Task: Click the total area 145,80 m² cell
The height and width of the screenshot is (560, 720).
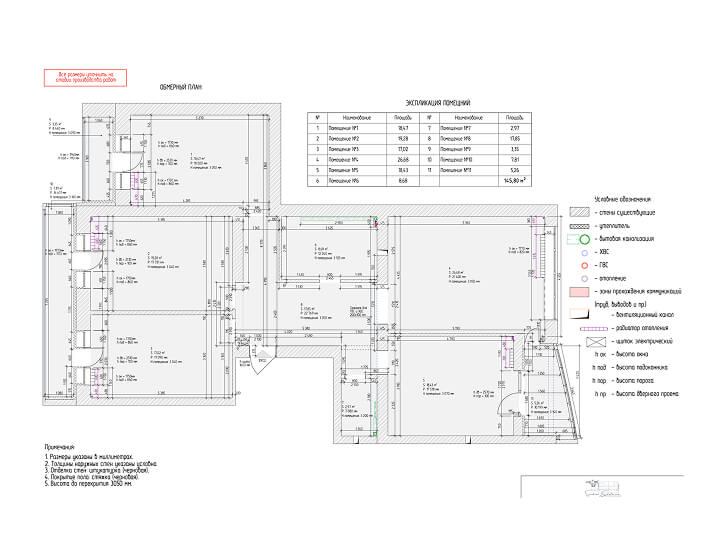Action: (515, 181)
